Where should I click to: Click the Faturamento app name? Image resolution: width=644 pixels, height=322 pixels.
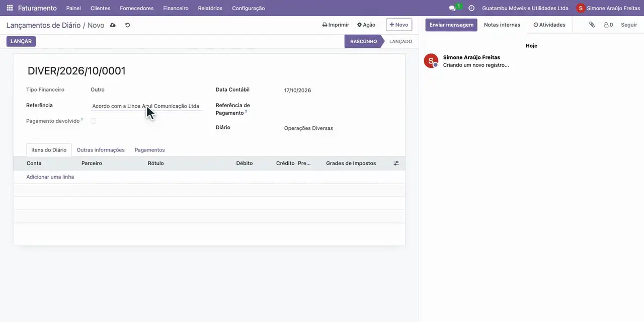pyautogui.click(x=37, y=8)
